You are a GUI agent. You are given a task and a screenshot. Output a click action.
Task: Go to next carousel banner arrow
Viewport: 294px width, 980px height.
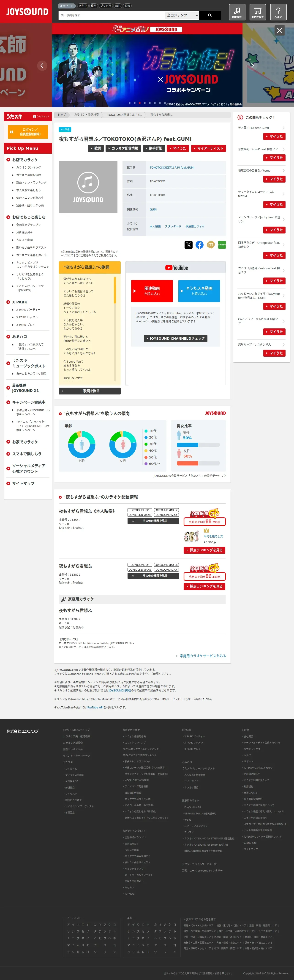(252, 65)
